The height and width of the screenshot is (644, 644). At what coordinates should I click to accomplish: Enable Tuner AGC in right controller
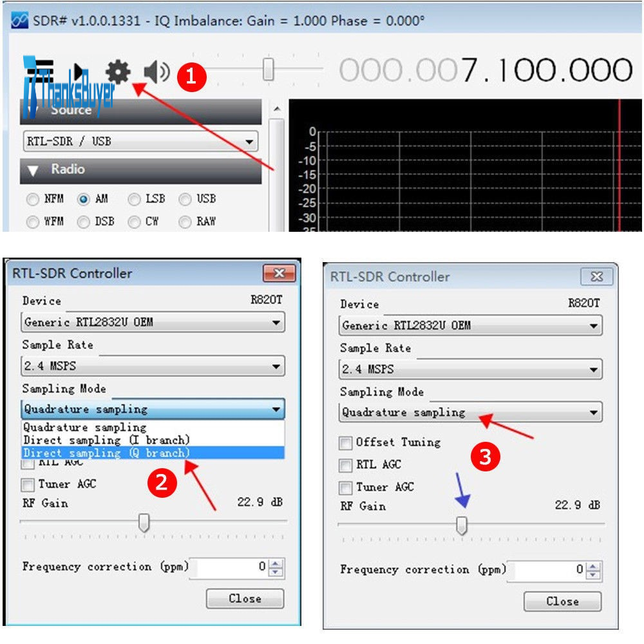[x=345, y=488]
